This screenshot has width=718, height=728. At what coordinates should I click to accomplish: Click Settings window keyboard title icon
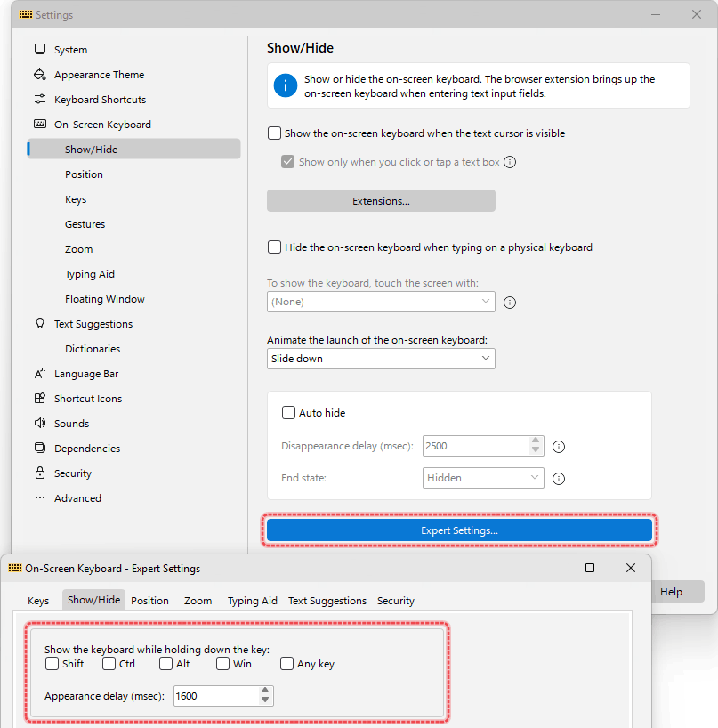tap(26, 14)
